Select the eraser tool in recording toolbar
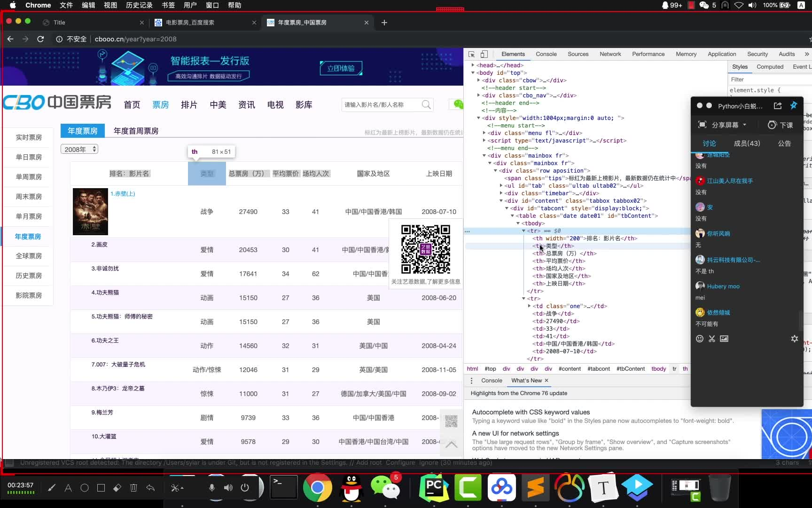This screenshot has height=508, width=812. coord(117,488)
